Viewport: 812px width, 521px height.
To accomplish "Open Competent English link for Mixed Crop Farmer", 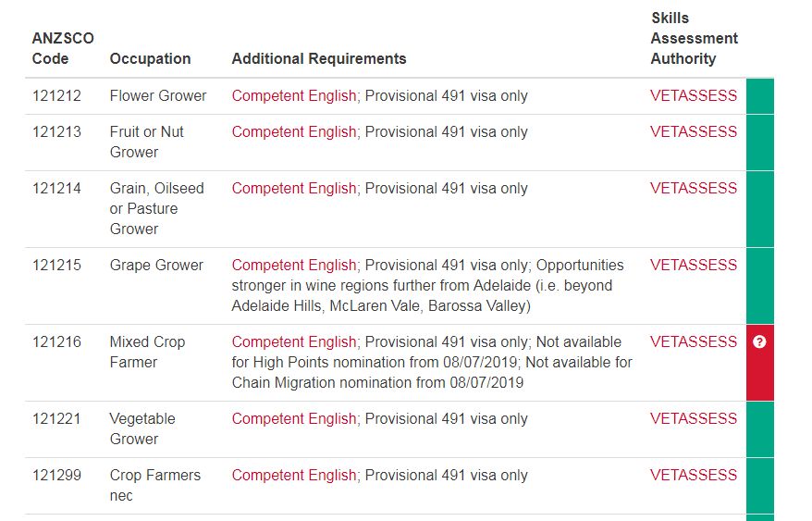I will pos(293,342).
